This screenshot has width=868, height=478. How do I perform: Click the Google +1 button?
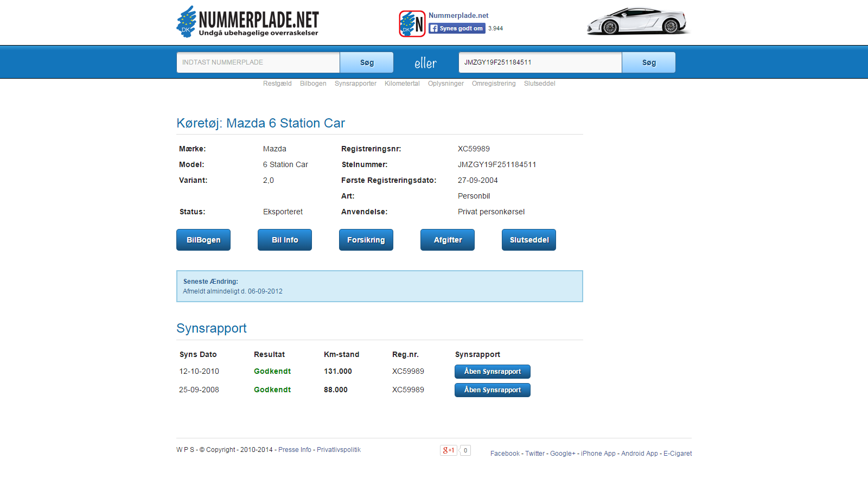pos(449,450)
